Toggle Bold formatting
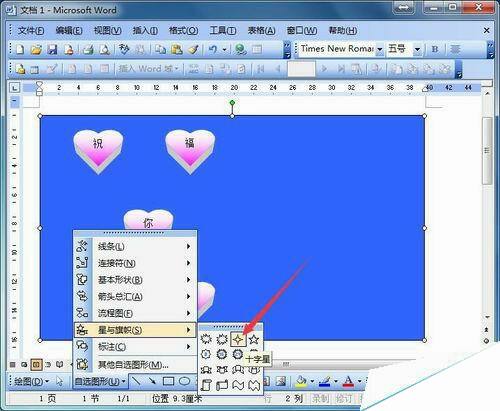 (435, 49)
